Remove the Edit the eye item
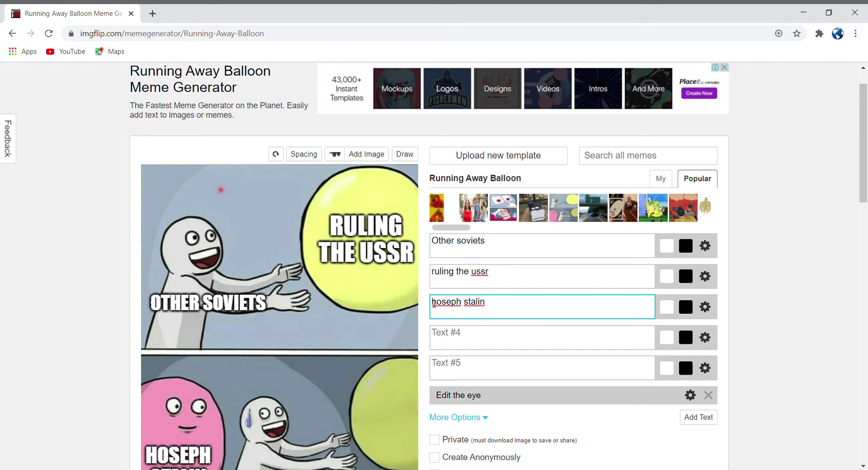 (x=708, y=395)
